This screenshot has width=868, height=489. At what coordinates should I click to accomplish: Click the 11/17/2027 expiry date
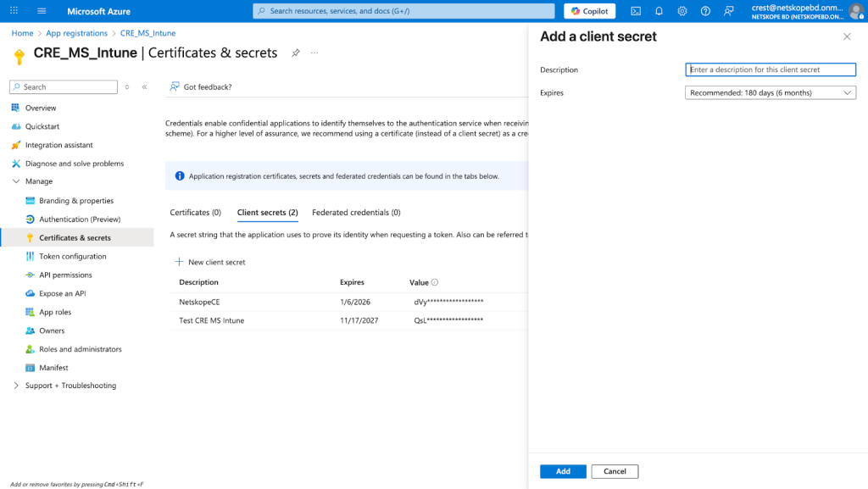click(x=359, y=320)
